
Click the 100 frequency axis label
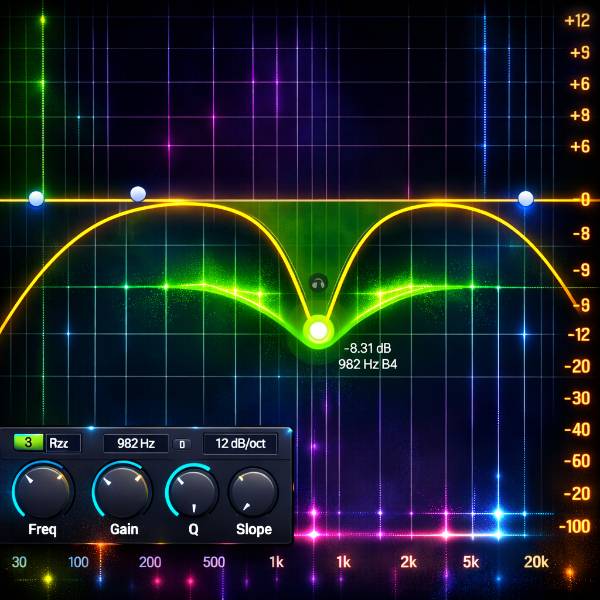pyautogui.click(x=78, y=562)
